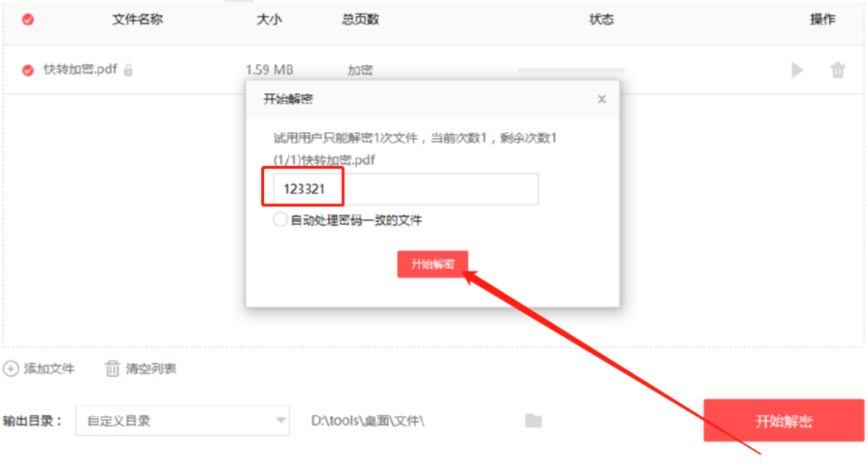868x474 pixels.
Task: Click the 大小 column header
Action: 269,19
